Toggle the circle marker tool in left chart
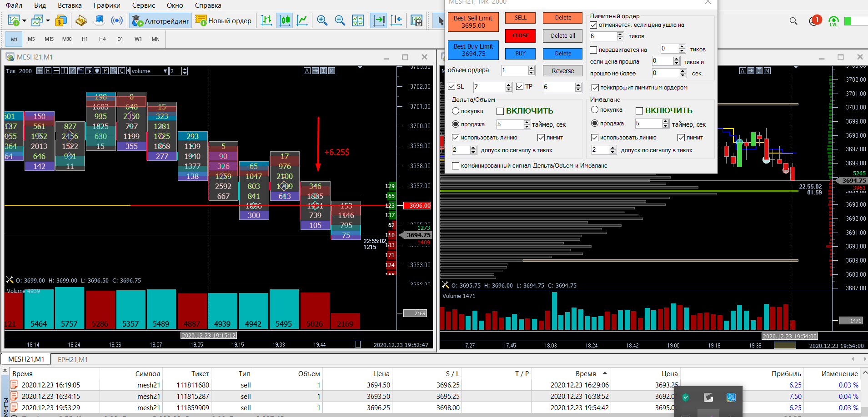 (x=97, y=71)
